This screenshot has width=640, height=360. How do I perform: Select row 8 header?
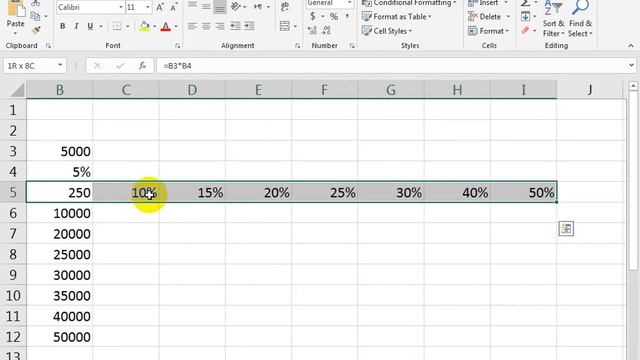(x=13, y=254)
